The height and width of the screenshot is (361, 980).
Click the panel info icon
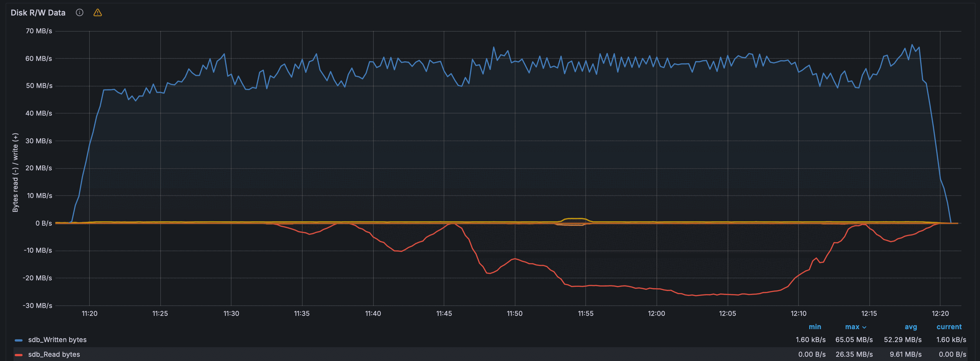pos(80,12)
